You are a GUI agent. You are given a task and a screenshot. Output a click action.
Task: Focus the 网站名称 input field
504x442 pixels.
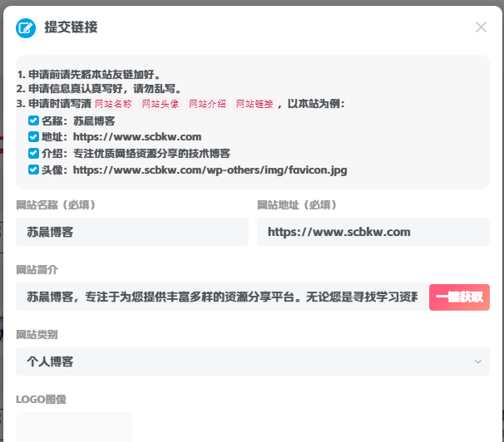pos(132,232)
